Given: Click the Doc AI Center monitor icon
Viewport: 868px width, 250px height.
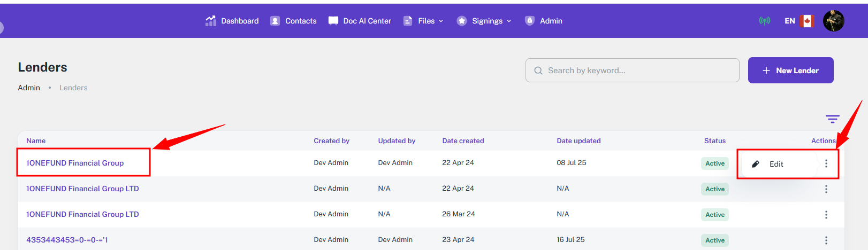Looking at the screenshot, I should pos(333,21).
